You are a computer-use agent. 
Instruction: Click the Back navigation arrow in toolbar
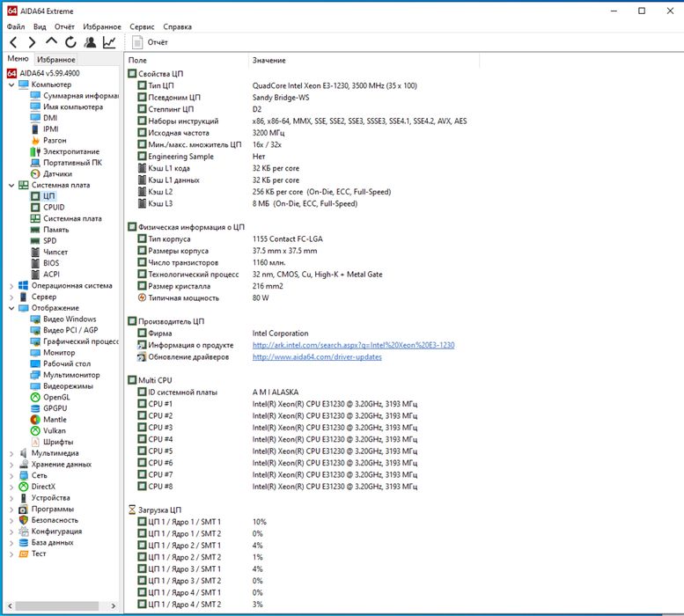13,42
